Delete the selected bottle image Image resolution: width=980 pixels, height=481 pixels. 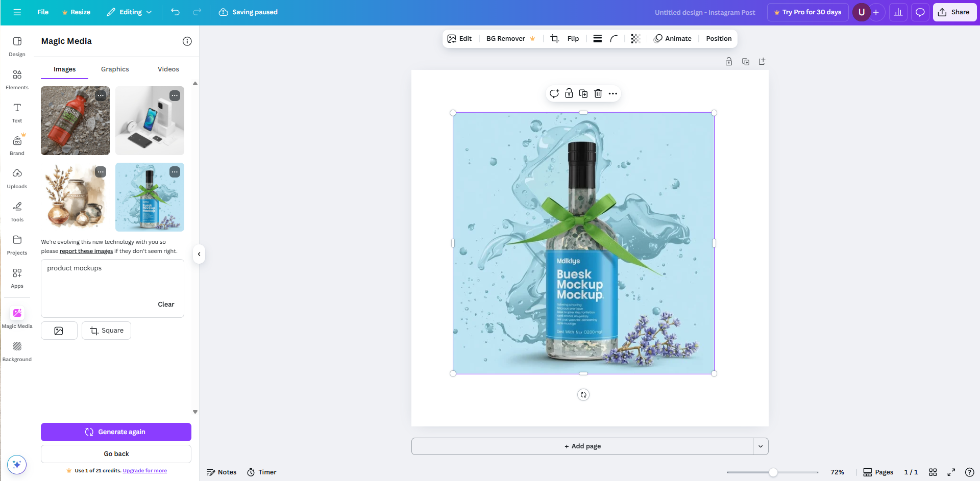coord(598,93)
